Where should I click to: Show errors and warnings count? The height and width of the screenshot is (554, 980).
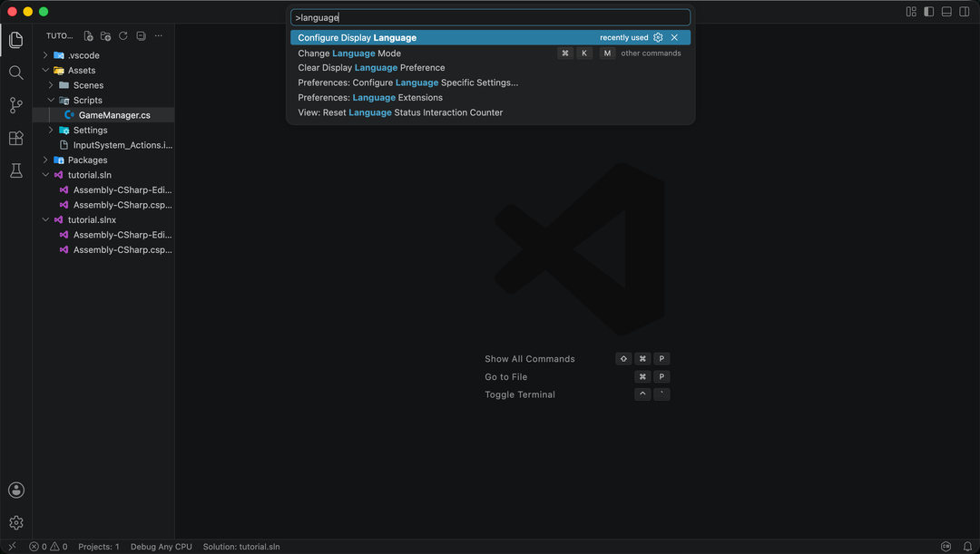(x=48, y=547)
